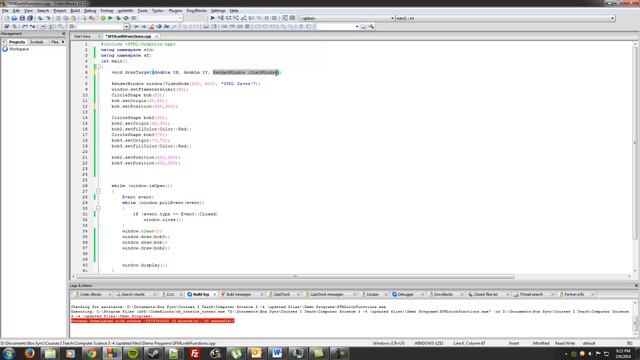The height and width of the screenshot is (360, 640).
Task: Build the project with the gear icon
Action: pos(102,18)
